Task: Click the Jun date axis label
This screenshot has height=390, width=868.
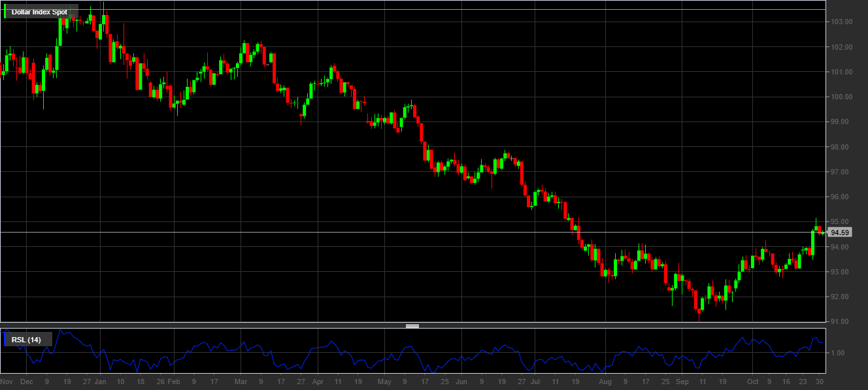Action: (461, 381)
